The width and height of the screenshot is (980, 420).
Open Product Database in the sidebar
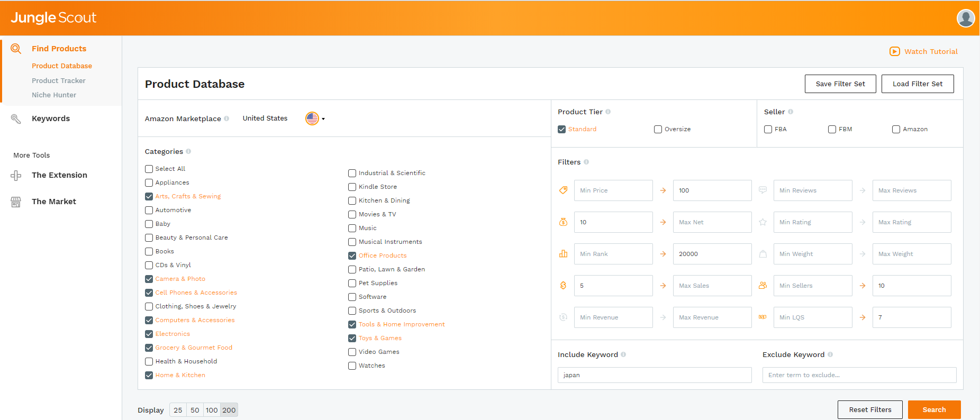62,66
